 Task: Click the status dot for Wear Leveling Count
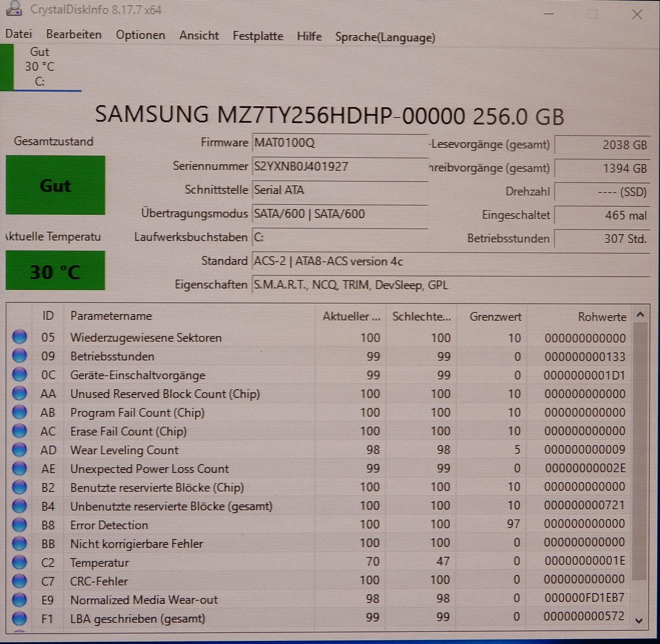click(x=20, y=449)
